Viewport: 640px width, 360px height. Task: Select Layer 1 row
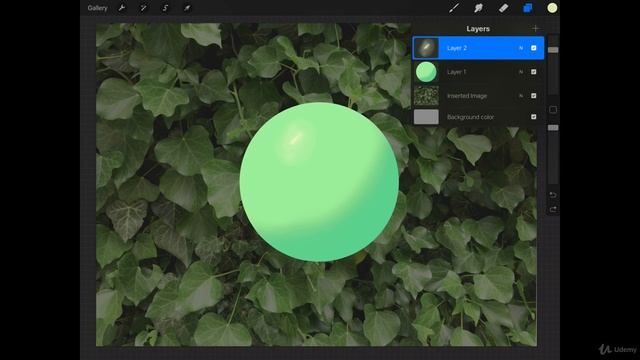click(x=478, y=72)
